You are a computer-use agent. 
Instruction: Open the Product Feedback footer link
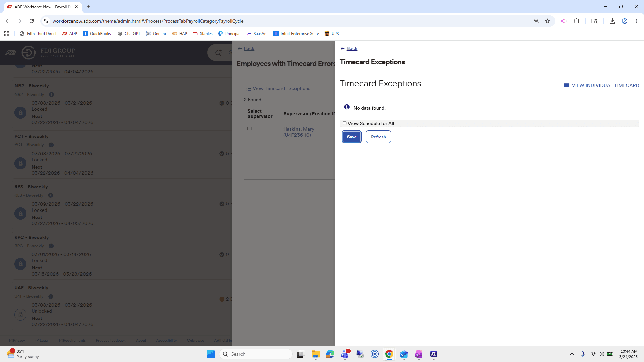click(x=111, y=341)
